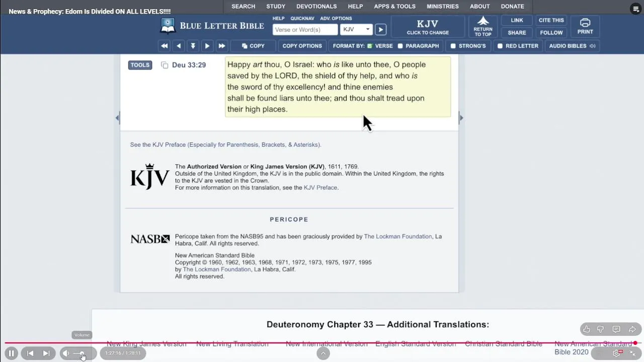This screenshot has width=644, height=362.
Task: Click the 1:27:16 / 1:28:11 time display
Action: pos(123,353)
